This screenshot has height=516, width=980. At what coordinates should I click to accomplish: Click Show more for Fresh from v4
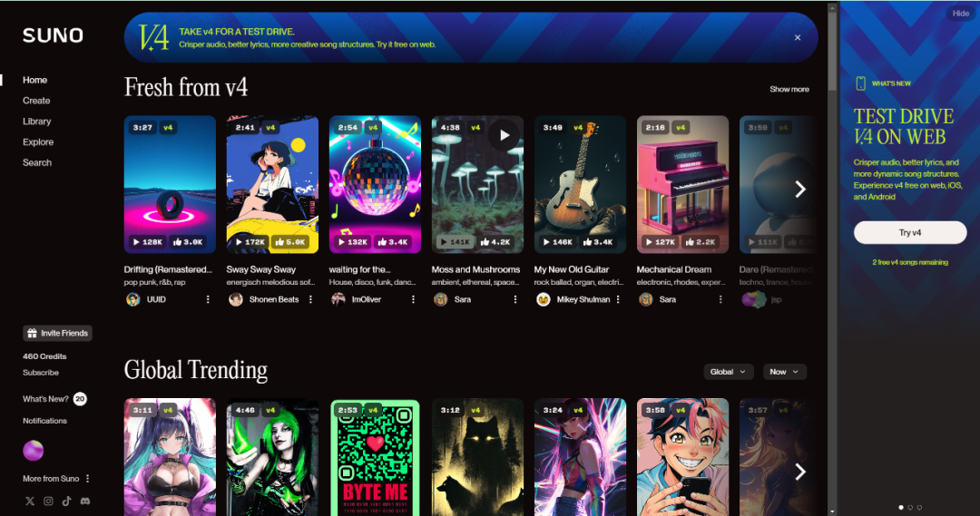pyautogui.click(x=789, y=90)
